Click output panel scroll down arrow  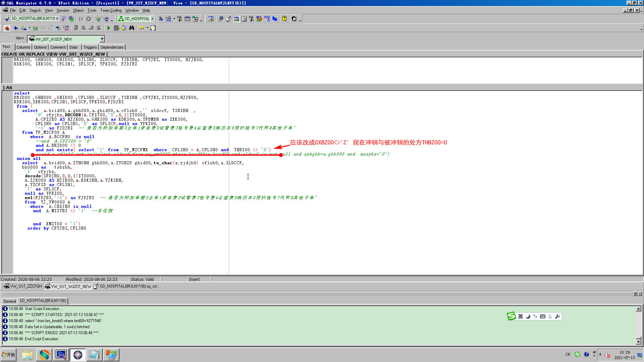coord(638,341)
